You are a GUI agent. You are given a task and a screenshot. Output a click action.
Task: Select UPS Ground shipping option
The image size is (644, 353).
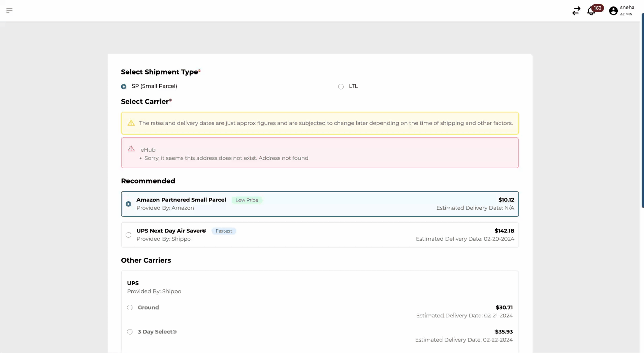point(130,308)
